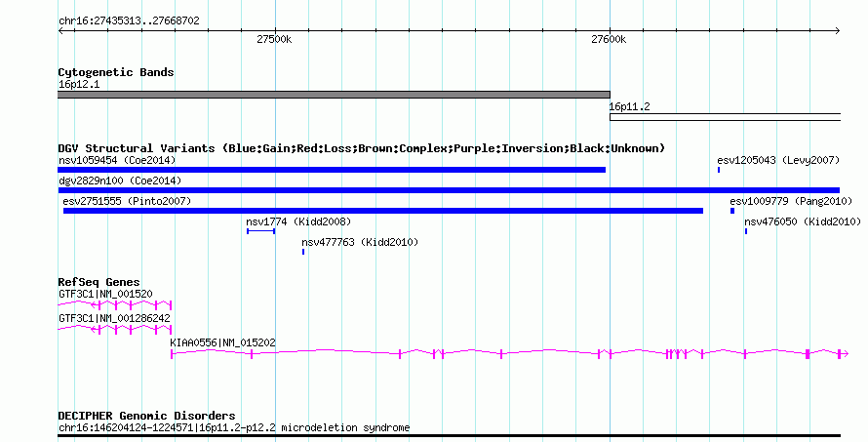Select the gray 16p12.1 cytogenetic band
The height and width of the screenshot is (442, 868).
tap(334, 95)
